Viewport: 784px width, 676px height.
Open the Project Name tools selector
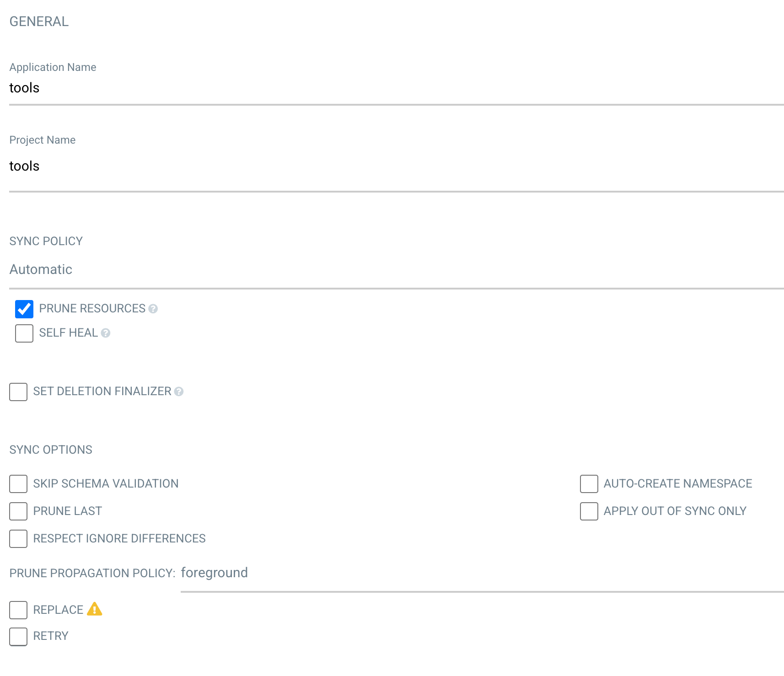pos(397,166)
